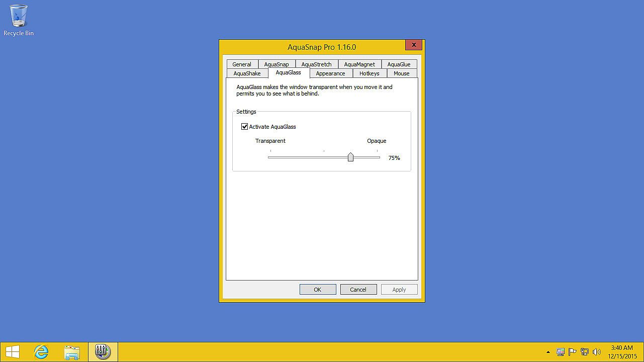Open the Windows Start button
Image resolution: width=644 pixels, height=362 pixels.
(12, 351)
